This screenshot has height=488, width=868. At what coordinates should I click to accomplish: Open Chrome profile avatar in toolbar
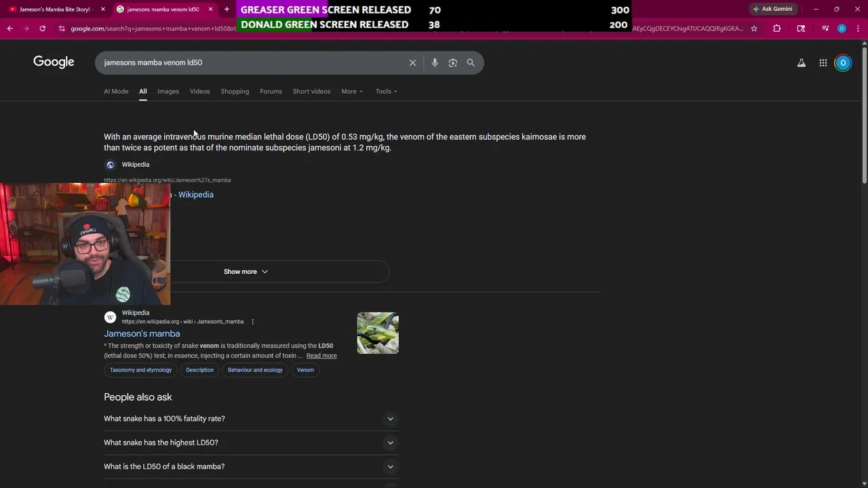tap(842, 28)
